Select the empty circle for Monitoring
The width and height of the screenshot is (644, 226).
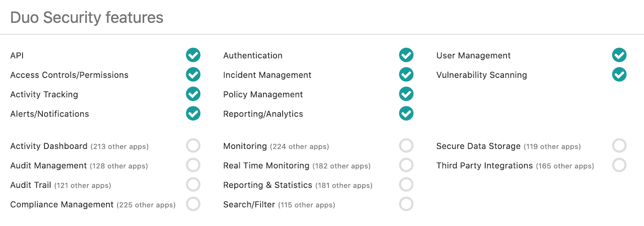click(x=406, y=146)
